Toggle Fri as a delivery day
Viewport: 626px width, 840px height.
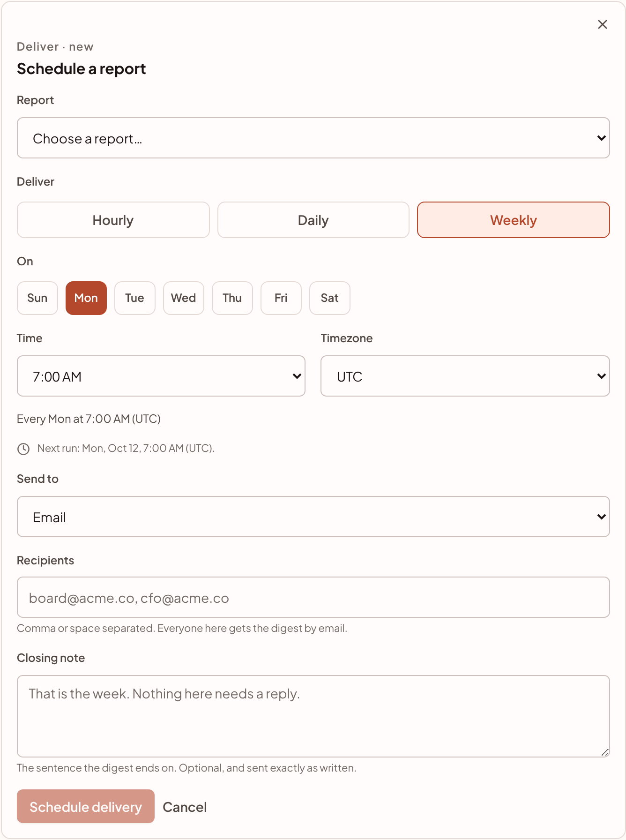coord(281,298)
